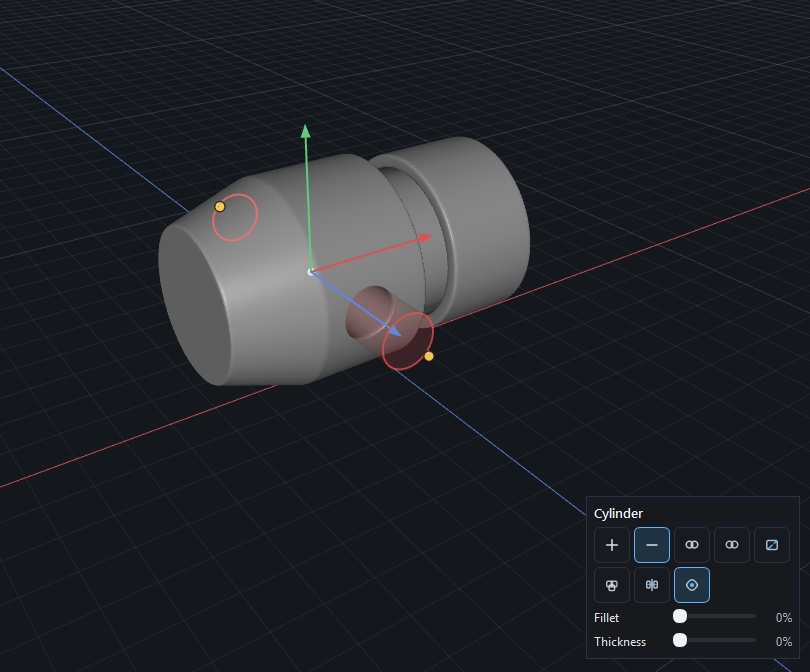Deselect the active minus (subtract) mode
The width and height of the screenshot is (810, 672).
(652, 545)
